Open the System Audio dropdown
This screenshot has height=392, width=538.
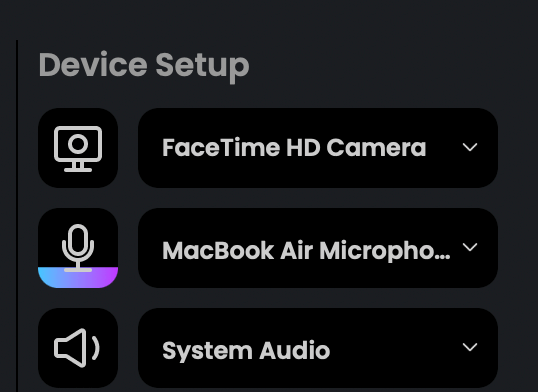[318, 348]
